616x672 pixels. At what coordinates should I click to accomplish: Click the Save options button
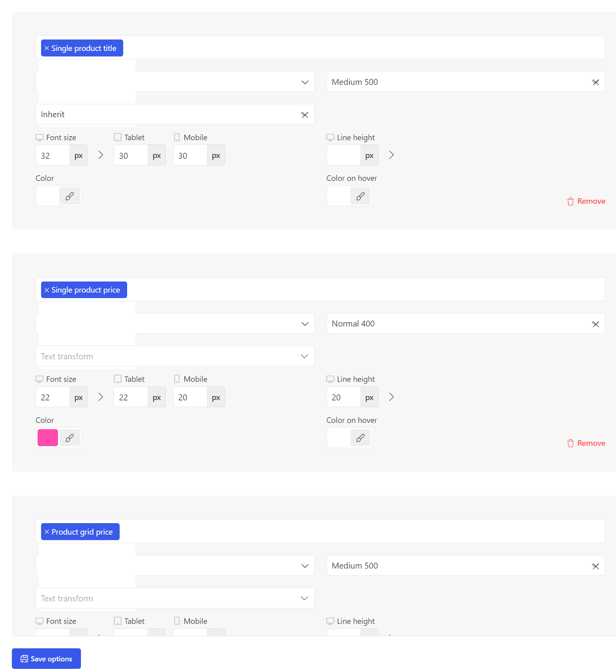pos(46,659)
